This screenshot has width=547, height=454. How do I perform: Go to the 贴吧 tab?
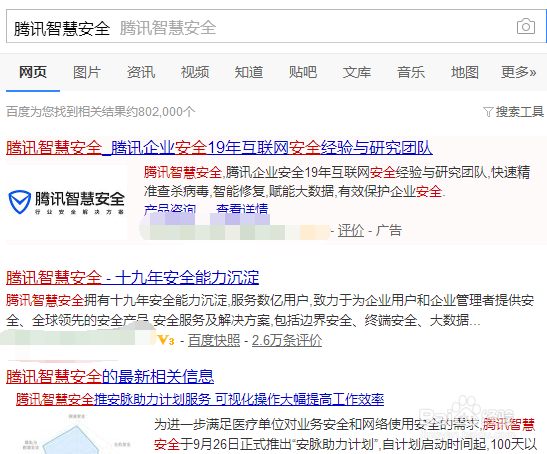pyautogui.click(x=303, y=72)
